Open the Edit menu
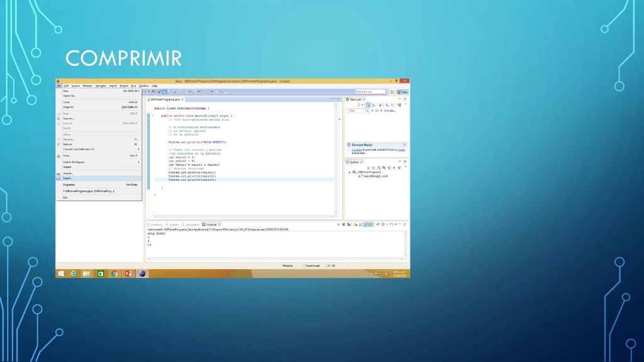This screenshot has width=644, height=362. pyautogui.click(x=66, y=85)
